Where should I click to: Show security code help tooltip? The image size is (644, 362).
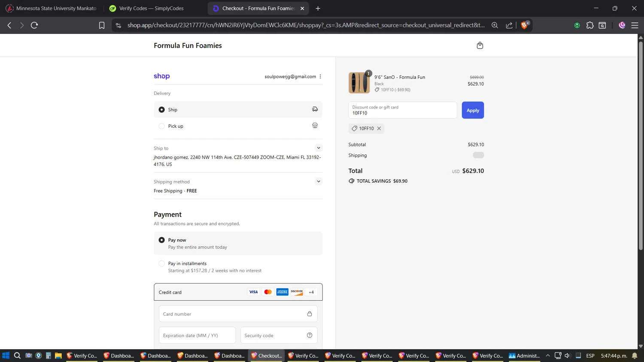tap(310, 335)
